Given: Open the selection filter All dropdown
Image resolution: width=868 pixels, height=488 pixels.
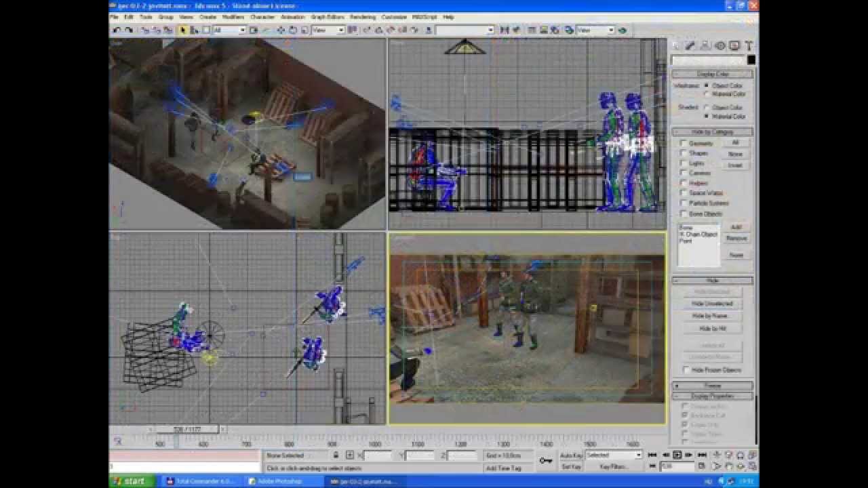Looking at the screenshot, I should 229,30.
